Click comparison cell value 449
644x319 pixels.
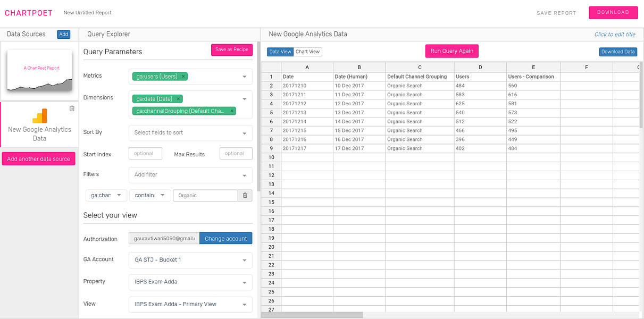tap(533, 139)
